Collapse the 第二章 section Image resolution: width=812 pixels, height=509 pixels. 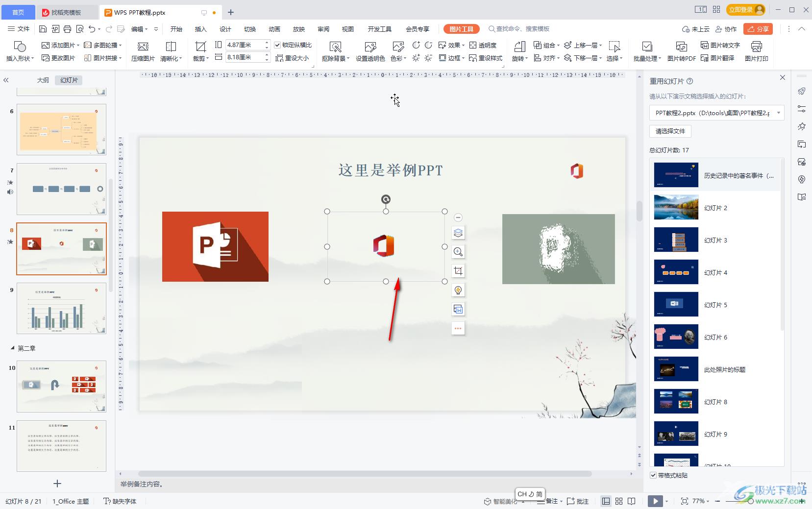[x=13, y=348]
